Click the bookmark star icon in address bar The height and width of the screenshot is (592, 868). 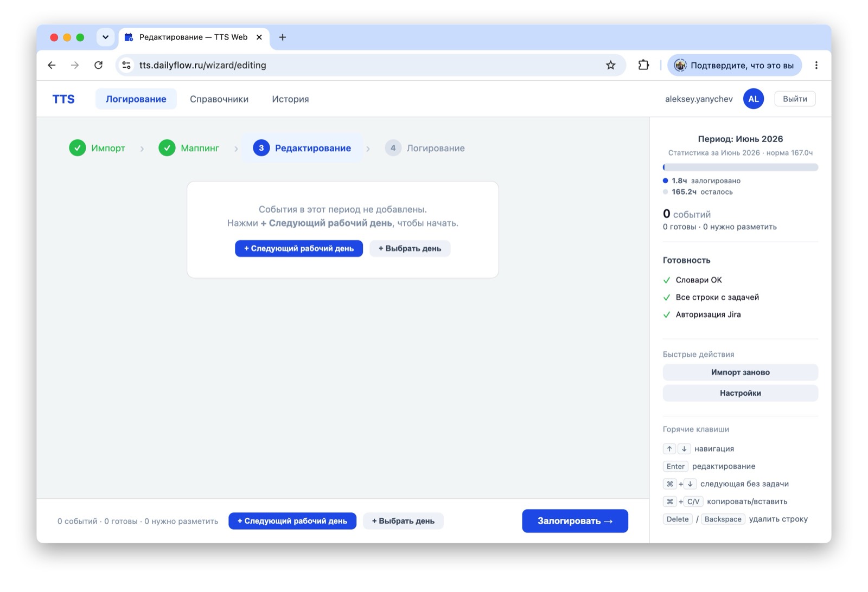click(x=610, y=65)
